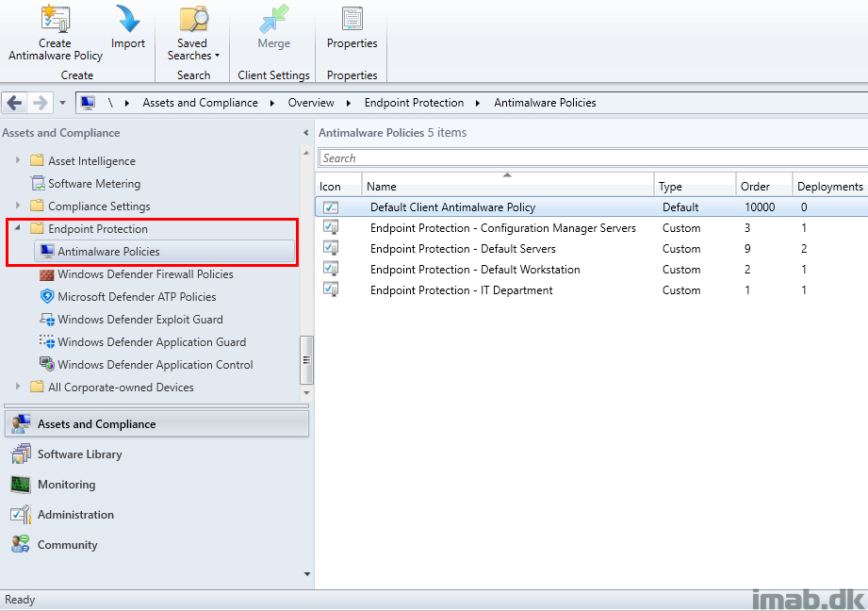This screenshot has width=868, height=611.
Task: Collapse the Endpoint Protection tree node
Action: 18,227
